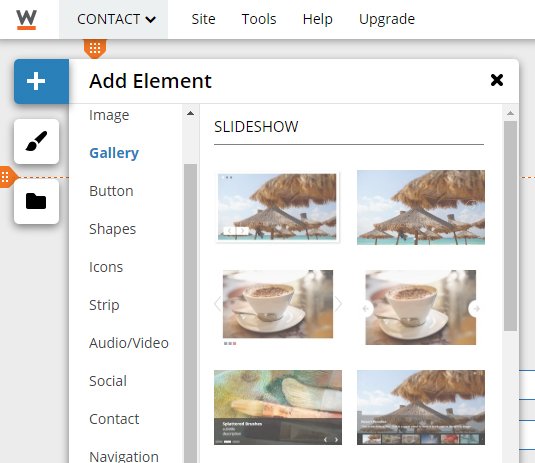Screen dimensions: 535x463
Task: Open the Help menu
Action: [317, 19]
